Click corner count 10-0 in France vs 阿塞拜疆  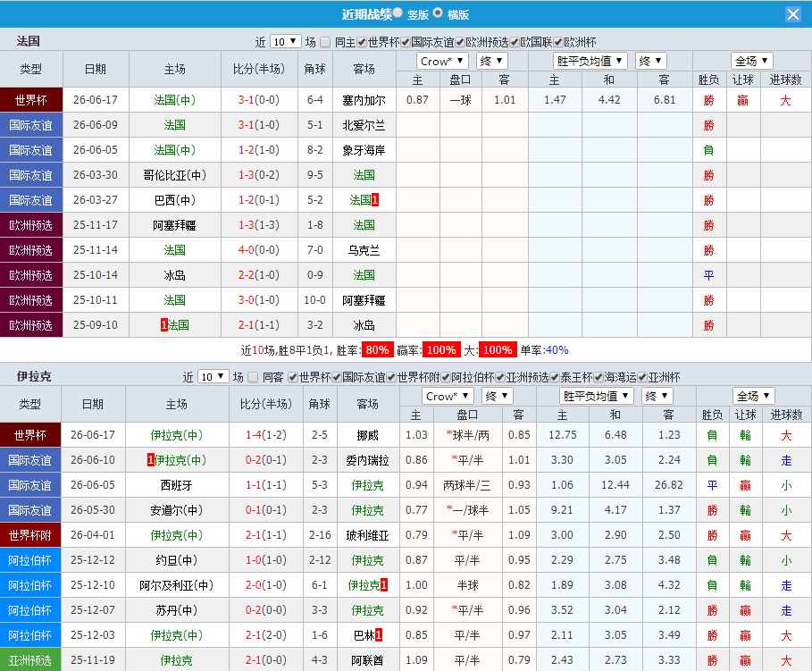point(314,300)
